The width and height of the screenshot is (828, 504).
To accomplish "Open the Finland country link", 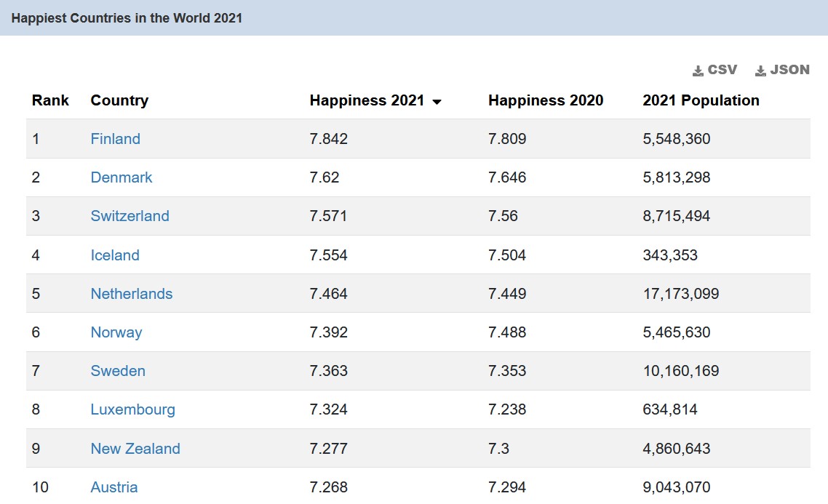I will click(115, 139).
